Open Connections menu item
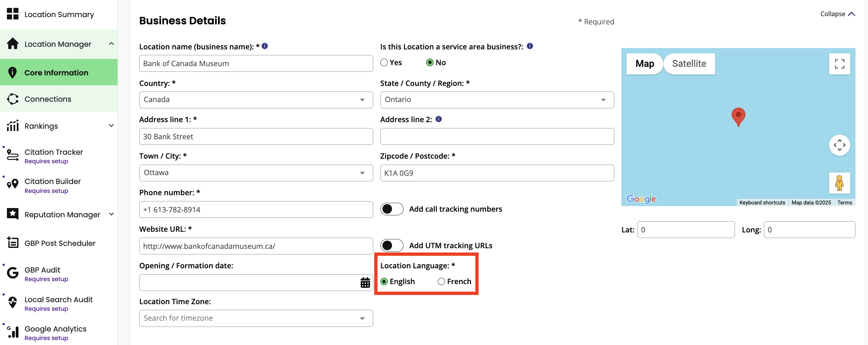 [59, 99]
